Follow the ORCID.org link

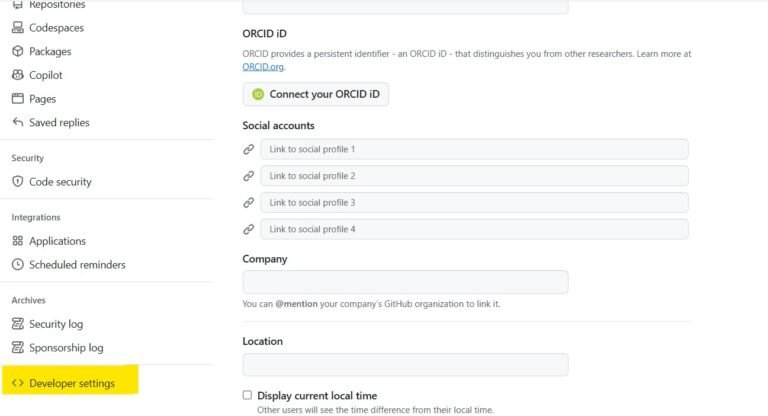pos(263,67)
